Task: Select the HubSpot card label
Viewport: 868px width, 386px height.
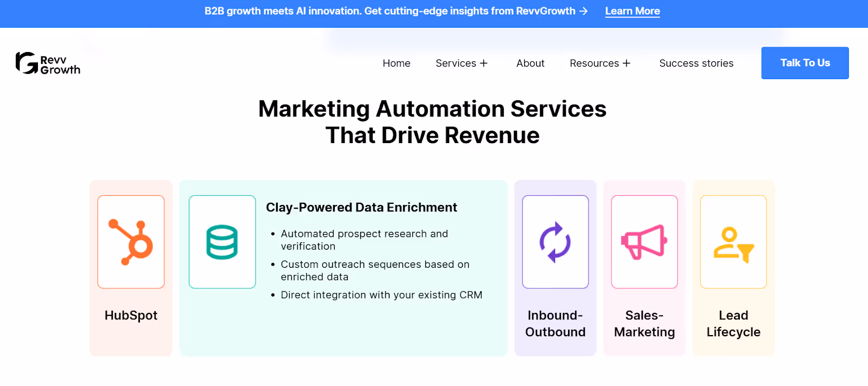Action: click(x=131, y=316)
